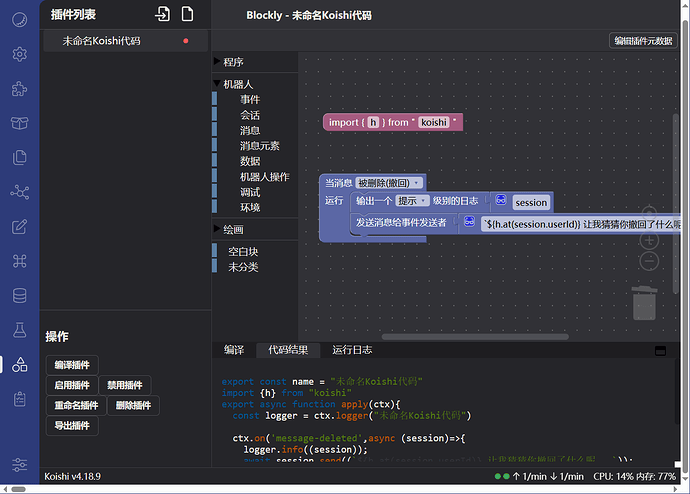The image size is (690, 494).
Task: Click the Blockly trash can icon
Action: [645, 303]
